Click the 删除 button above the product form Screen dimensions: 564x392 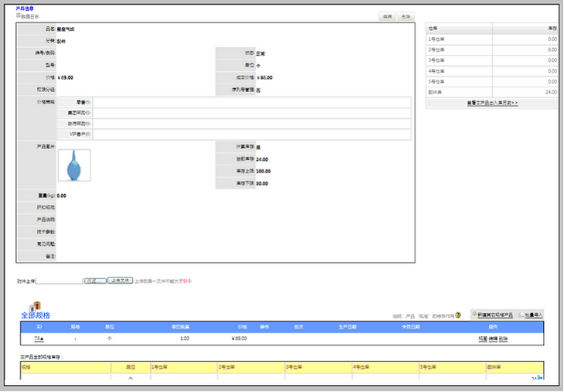coord(407,16)
